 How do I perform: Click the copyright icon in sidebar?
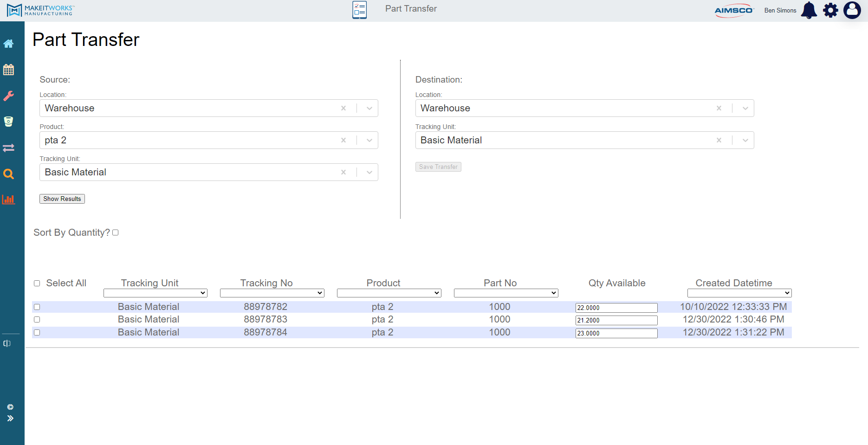click(10, 407)
